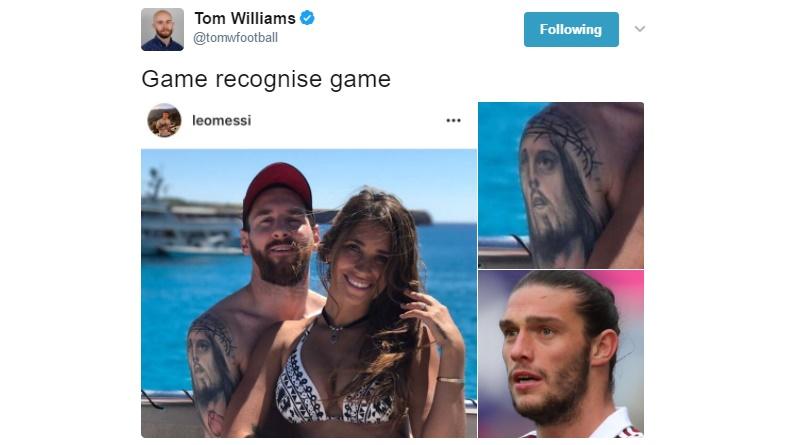This screenshot has width=788, height=445.
Task: Open the three-dots menu on leomessi post
Action: click(453, 120)
